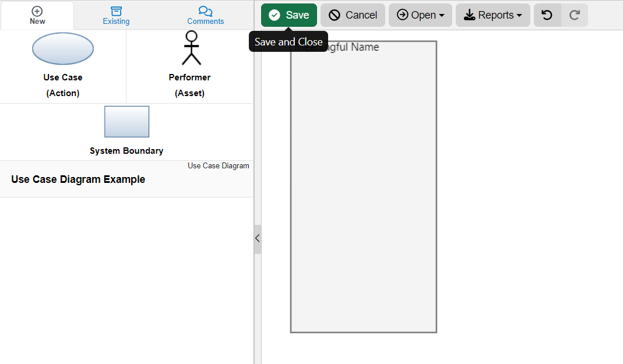Open the Reports dropdown menu
The image size is (623, 364).
[x=492, y=15]
